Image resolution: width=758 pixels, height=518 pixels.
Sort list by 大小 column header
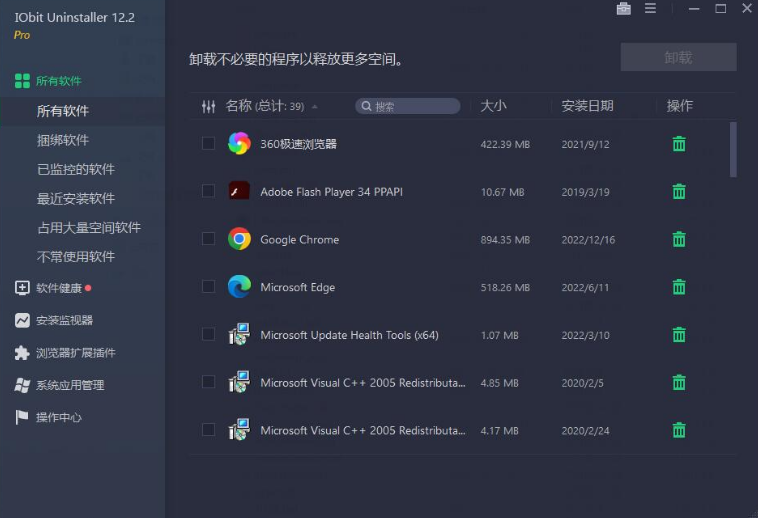pyautogui.click(x=493, y=106)
